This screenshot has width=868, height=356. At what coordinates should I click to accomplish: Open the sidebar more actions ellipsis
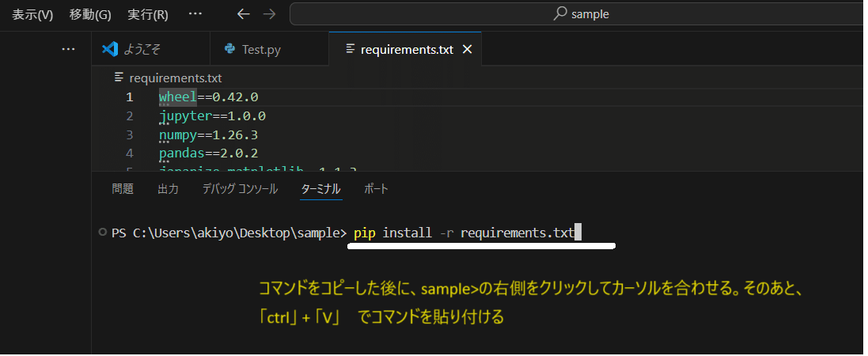pyautogui.click(x=68, y=49)
